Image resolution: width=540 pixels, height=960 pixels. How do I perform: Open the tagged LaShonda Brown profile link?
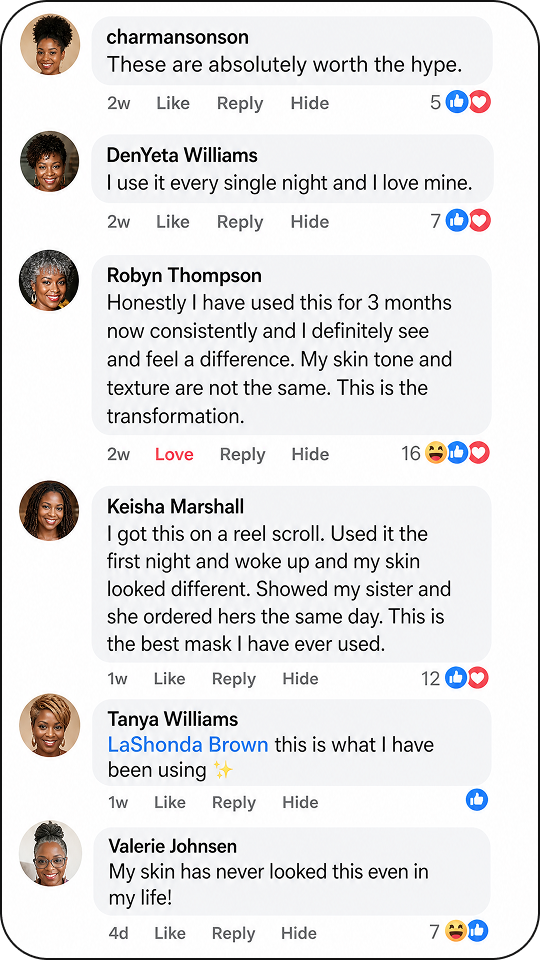click(188, 744)
